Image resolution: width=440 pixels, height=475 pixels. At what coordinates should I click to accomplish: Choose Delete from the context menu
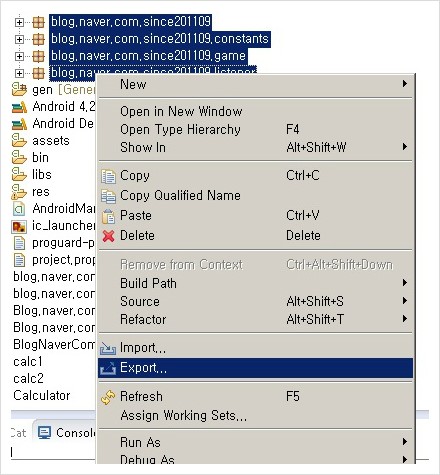[255, 236]
